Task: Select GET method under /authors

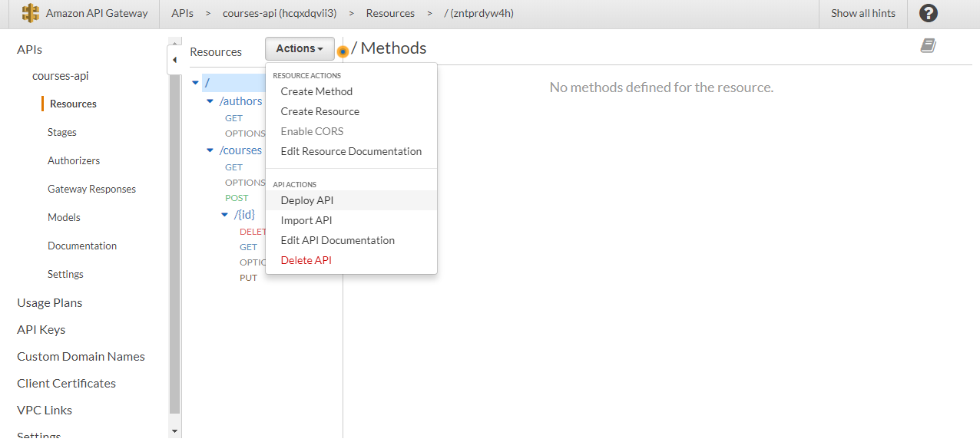Action: (233, 118)
